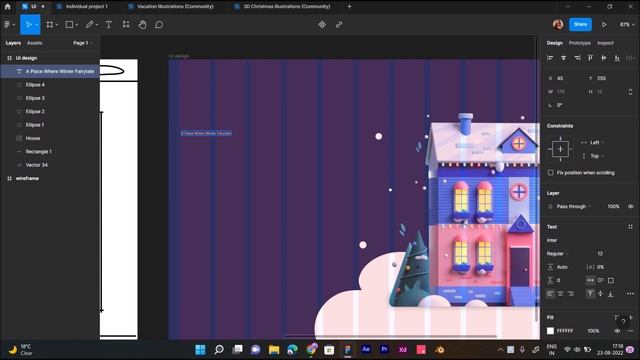640x360 pixels.
Task: Click the Create link icon in toolbar
Action: click(x=339, y=25)
